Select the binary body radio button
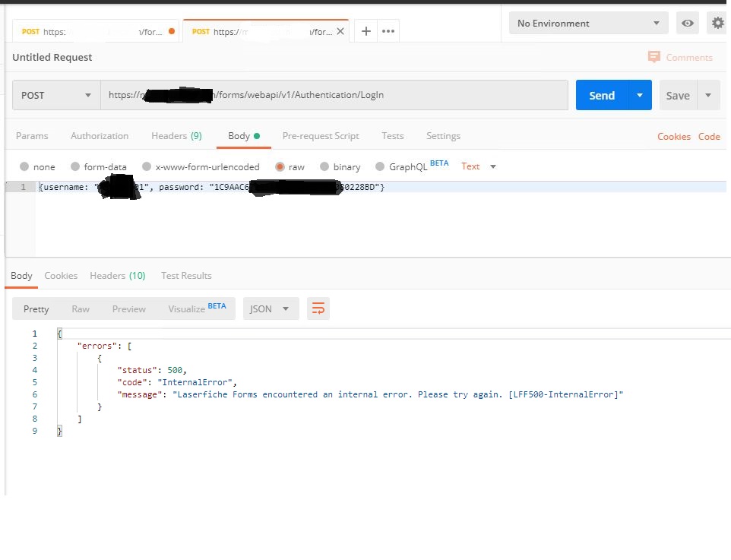Screen dimensions: 731x560 coord(325,166)
